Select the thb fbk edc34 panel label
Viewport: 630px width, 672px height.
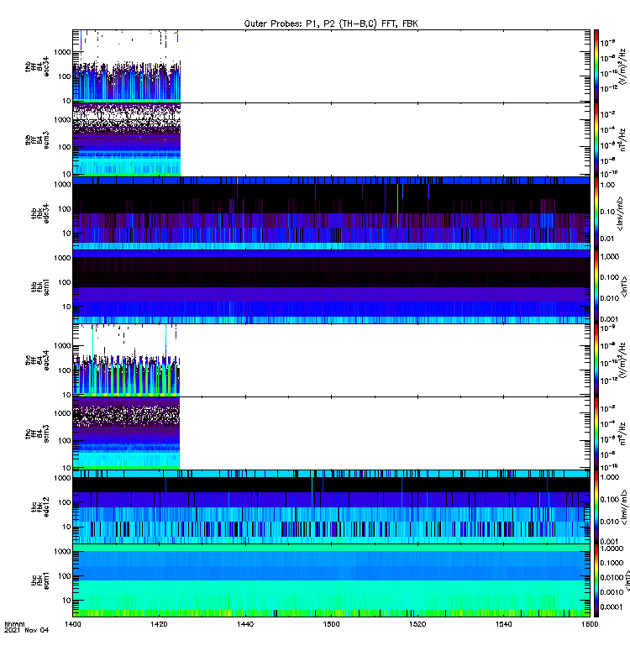[39, 213]
